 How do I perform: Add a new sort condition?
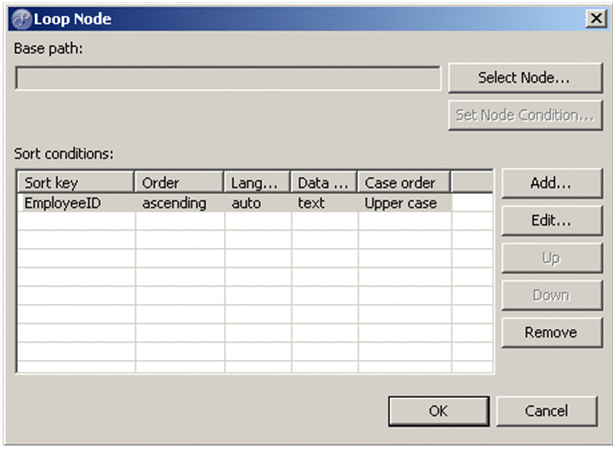click(552, 183)
